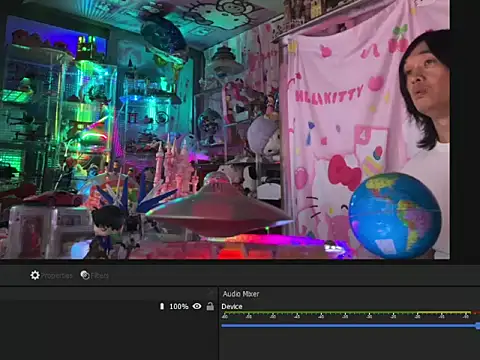
Task: Select the blue globe in the preview
Action: (395, 216)
